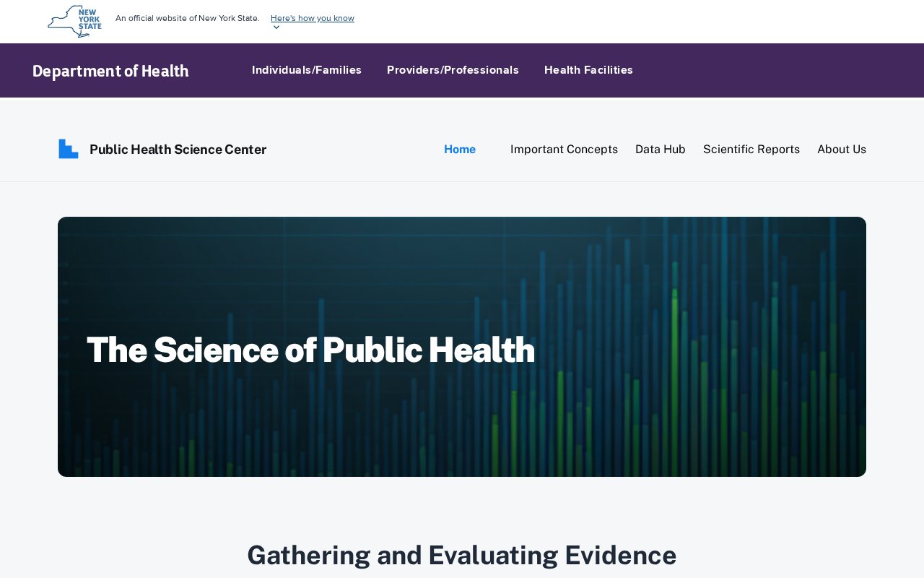
Task: Open the Providers/Professionals menu
Action: 453,70
